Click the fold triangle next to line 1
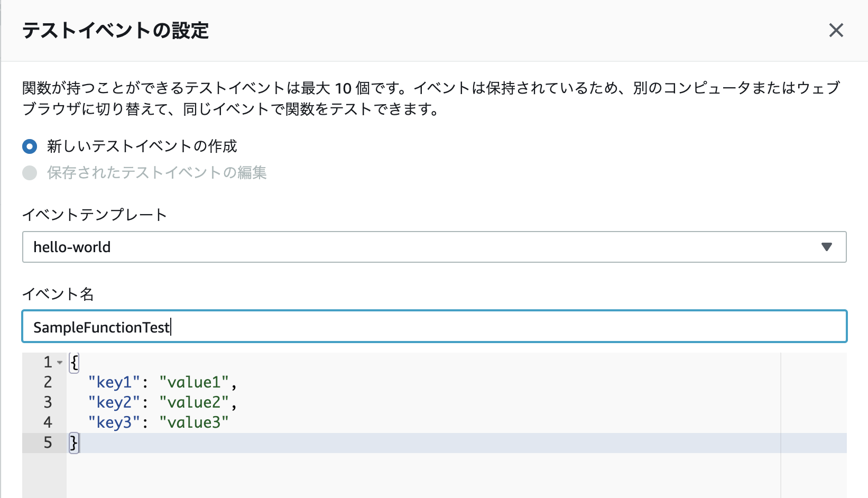This screenshot has height=498, width=868. [60, 363]
